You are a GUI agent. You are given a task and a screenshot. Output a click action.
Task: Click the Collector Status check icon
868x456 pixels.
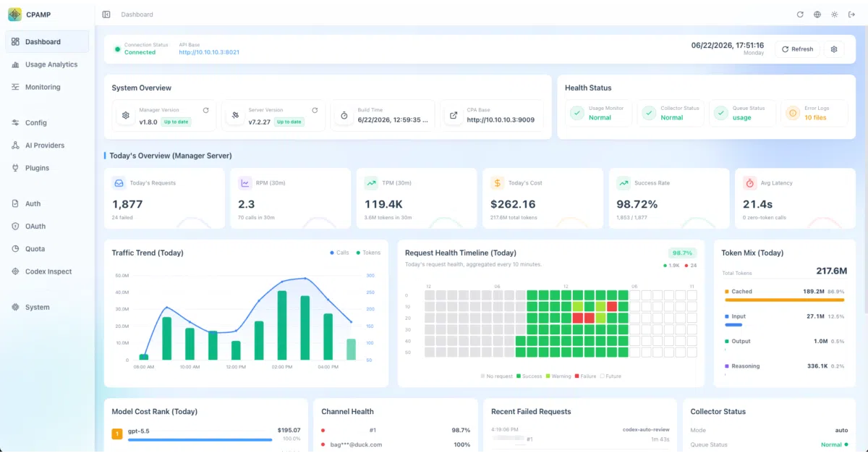(x=649, y=113)
